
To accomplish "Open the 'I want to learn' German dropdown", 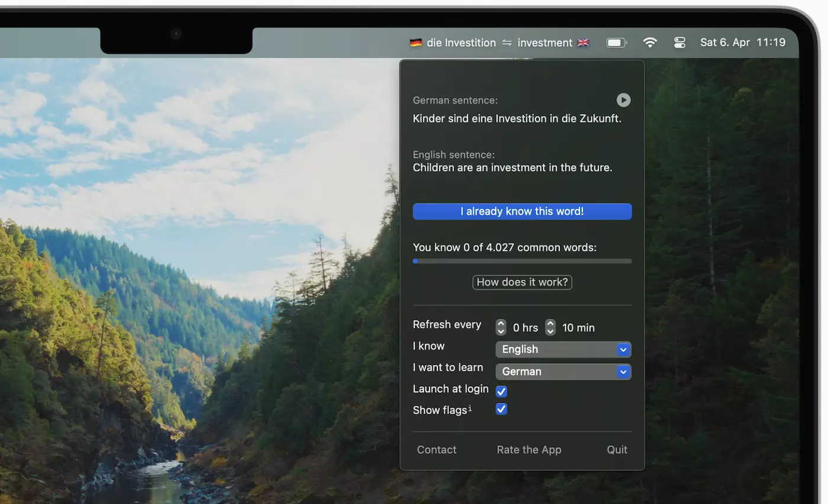I will coord(563,372).
